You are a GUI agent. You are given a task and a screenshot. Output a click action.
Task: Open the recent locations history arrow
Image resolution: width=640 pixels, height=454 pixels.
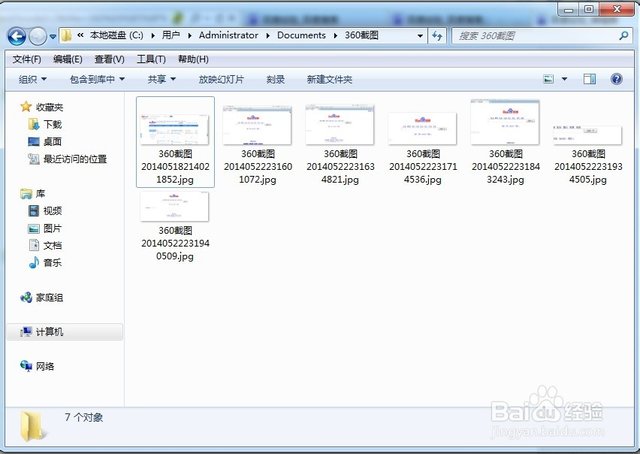[x=53, y=36]
